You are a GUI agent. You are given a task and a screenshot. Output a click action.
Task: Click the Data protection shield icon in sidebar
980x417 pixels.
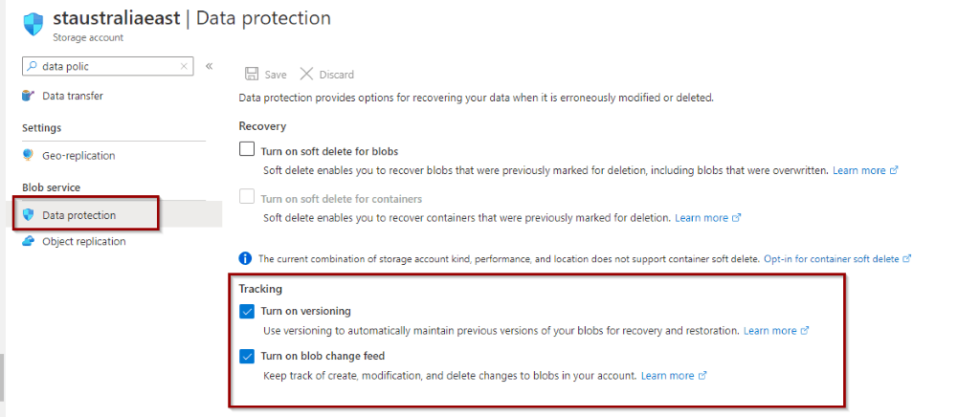[28, 215]
